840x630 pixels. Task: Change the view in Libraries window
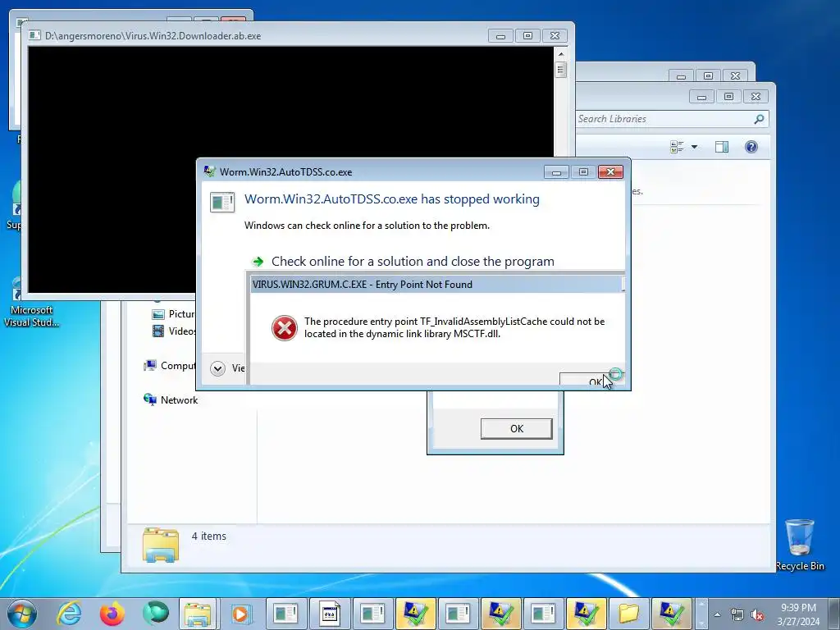[x=677, y=147]
